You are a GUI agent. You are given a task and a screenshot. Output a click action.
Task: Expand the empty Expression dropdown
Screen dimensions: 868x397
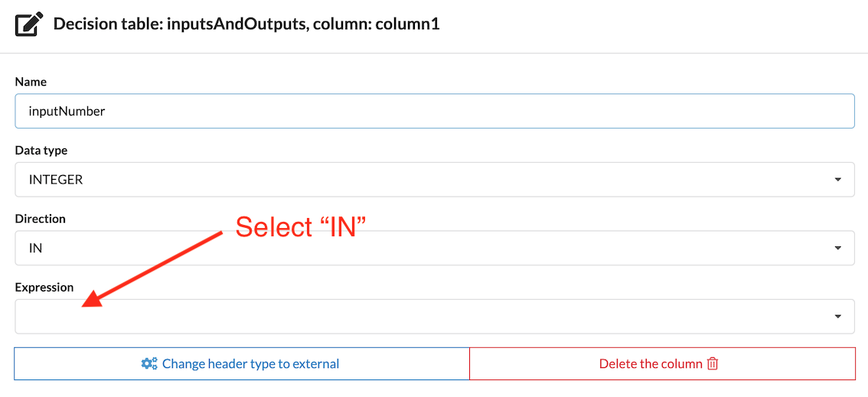[x=434, y=316]
